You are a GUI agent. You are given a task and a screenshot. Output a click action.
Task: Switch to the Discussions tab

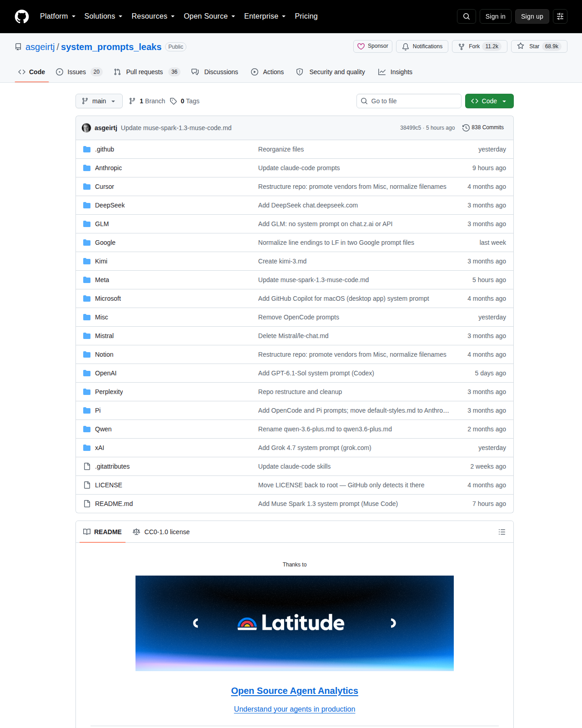coord(215,72)
